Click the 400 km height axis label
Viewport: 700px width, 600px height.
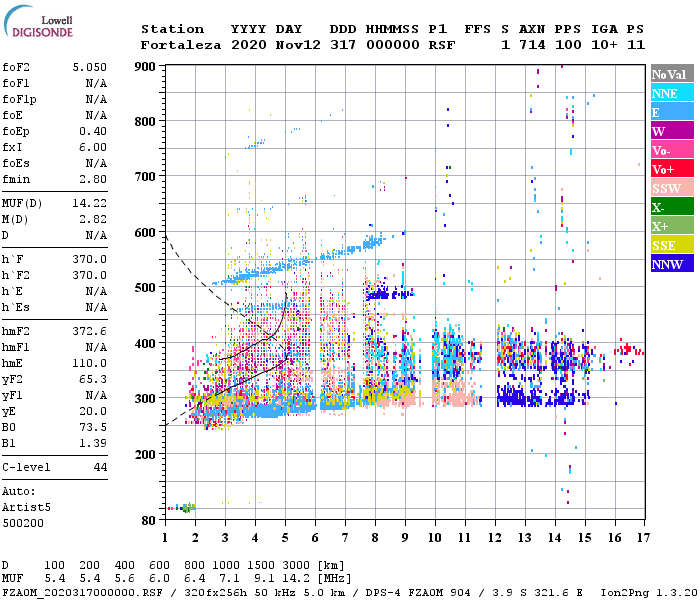[x=145, y=343]
